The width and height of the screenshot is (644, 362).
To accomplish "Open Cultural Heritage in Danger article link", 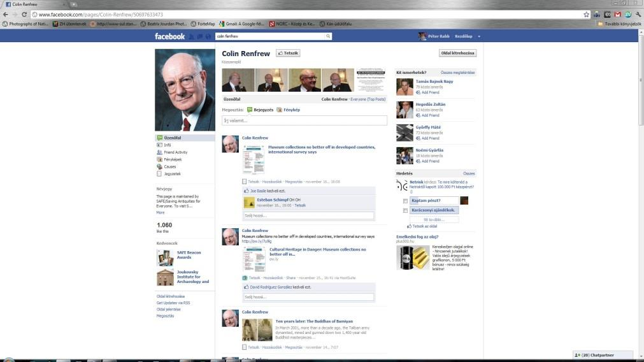I will 317,252.
